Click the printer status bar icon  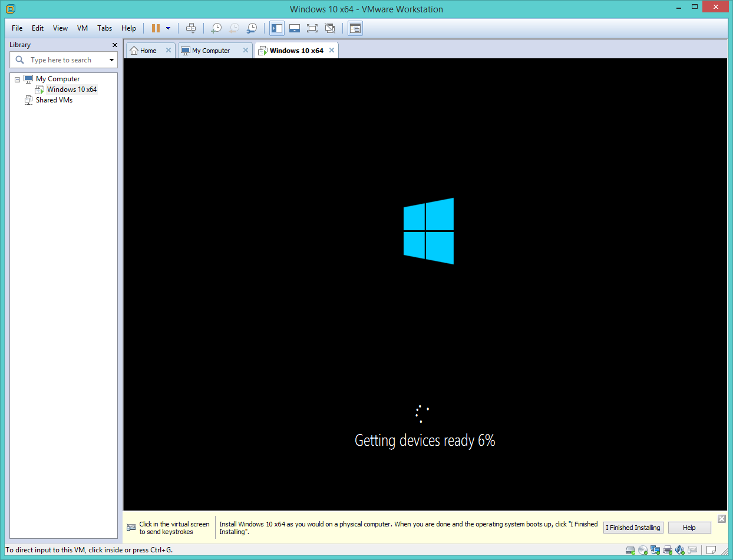[x=668, y=551]
